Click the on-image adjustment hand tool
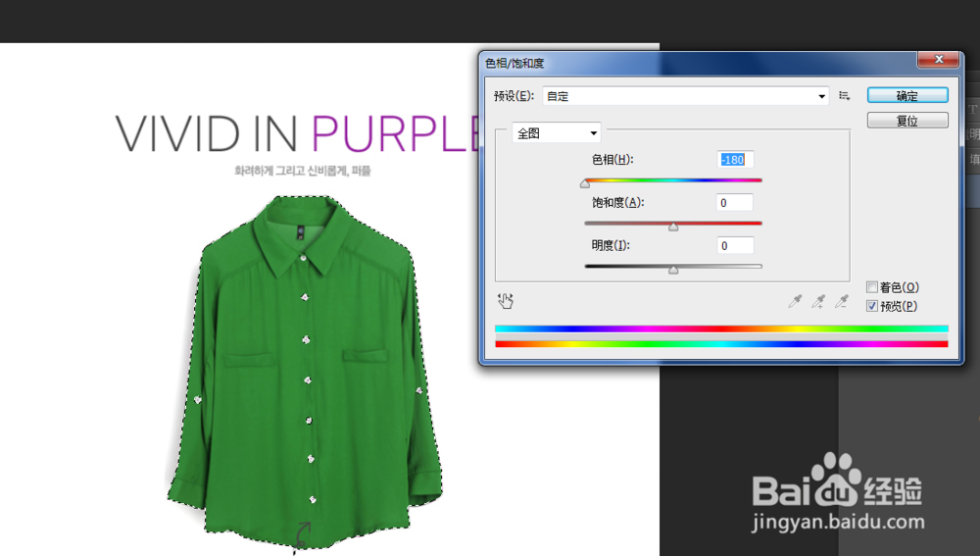 pos(505,301)
